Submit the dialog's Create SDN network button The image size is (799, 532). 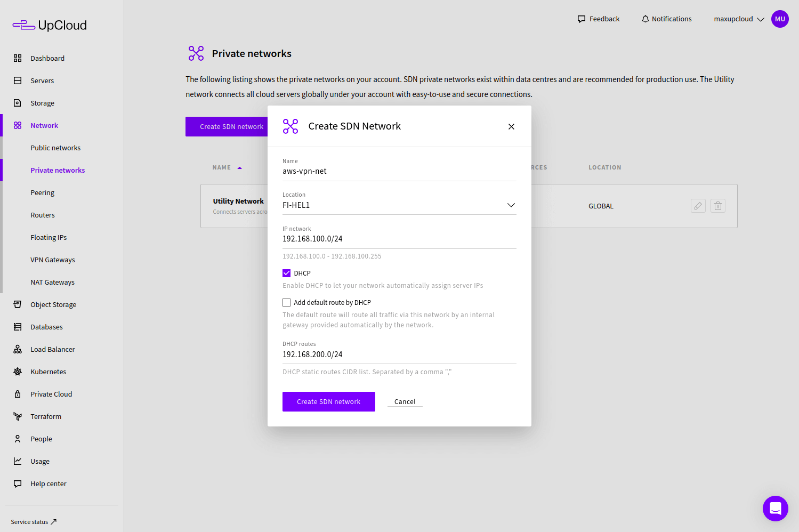(x=329, y=402)
